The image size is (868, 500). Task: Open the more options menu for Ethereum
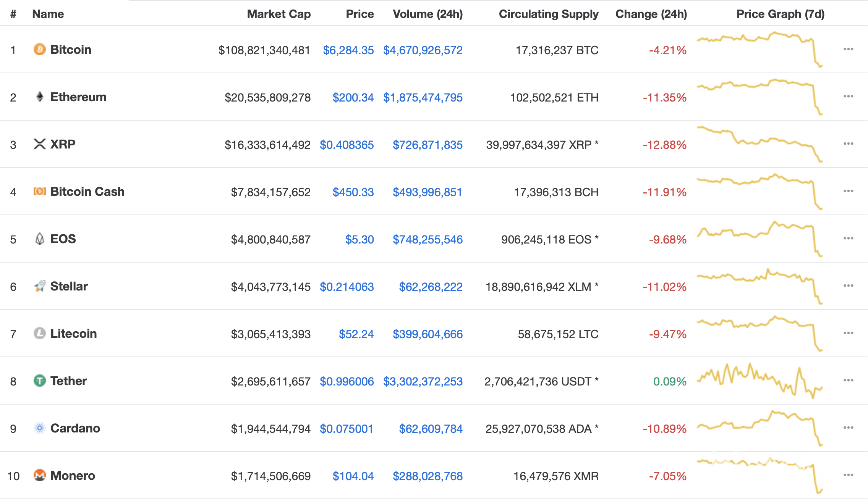(848, 96)
